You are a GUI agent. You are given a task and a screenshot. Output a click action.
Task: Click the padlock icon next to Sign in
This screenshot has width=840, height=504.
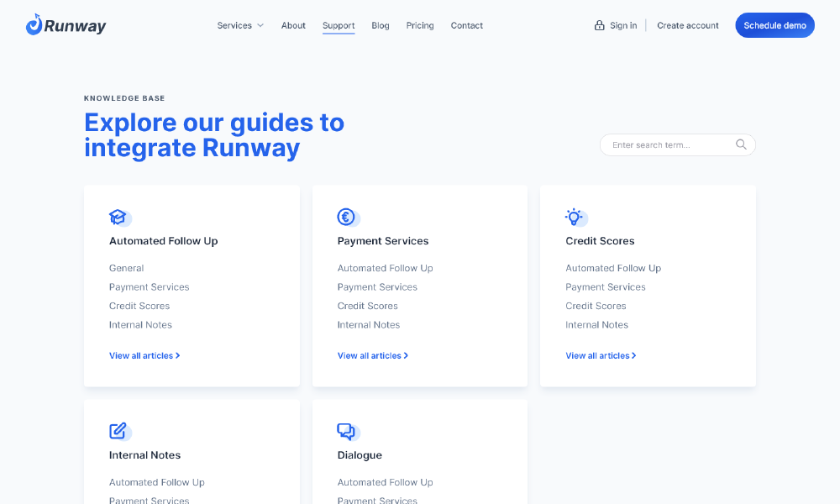click(599, 25)
